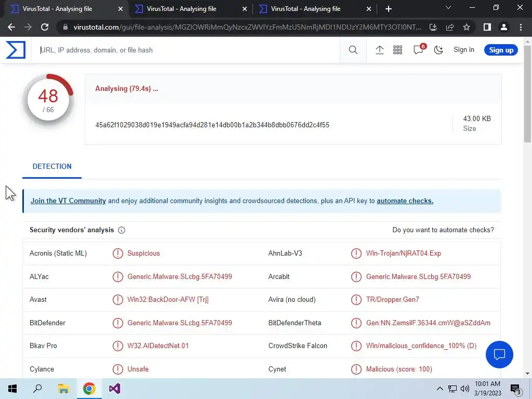Click Avira TR/Dropper.Gen7 result
532x399 pixels.
(x=393, y=300)
